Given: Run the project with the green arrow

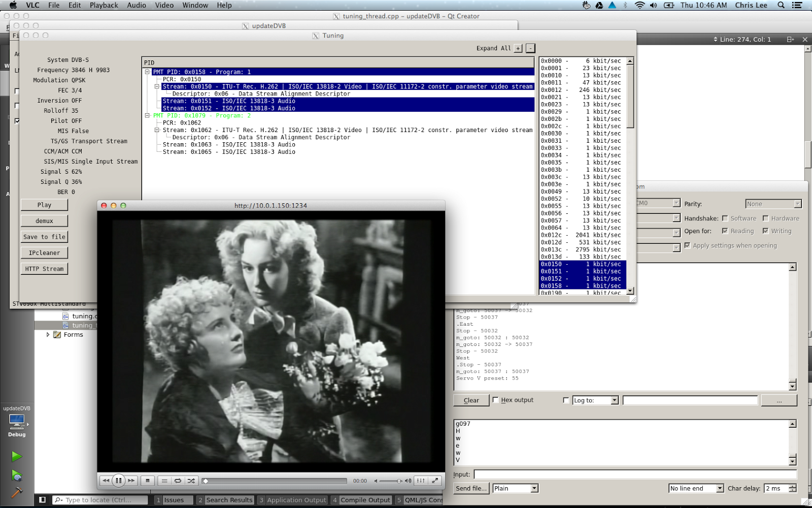Looking at the screenshot, I should click(x=17, y=457).
